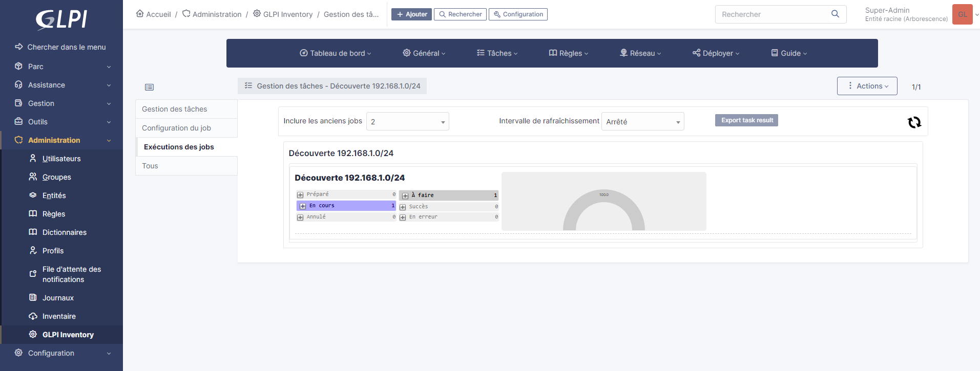
Task: Open the Actions dropdown
Action: (867, 86)
